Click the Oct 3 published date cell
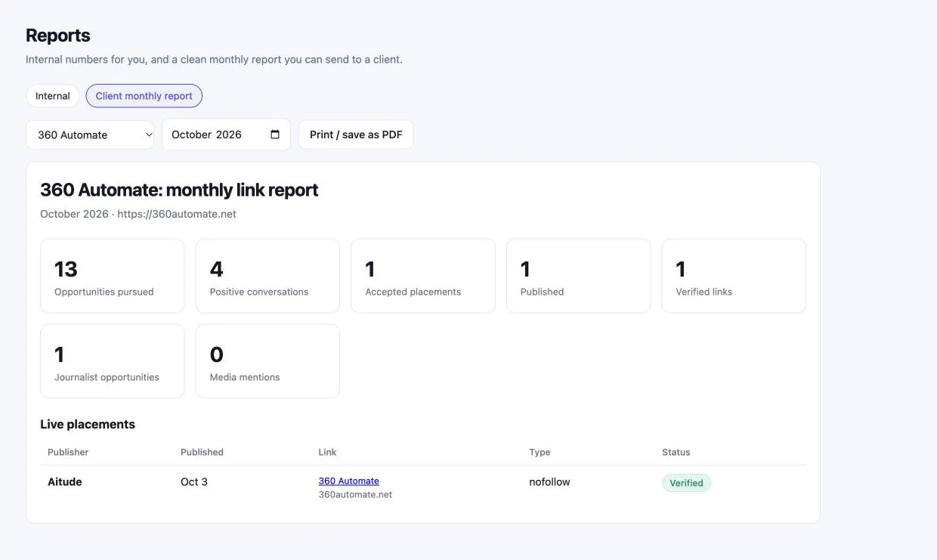 point(194,481)
